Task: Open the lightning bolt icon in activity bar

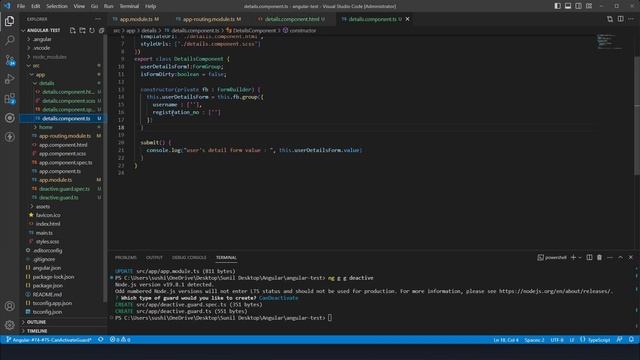Action: click(9, 137)
